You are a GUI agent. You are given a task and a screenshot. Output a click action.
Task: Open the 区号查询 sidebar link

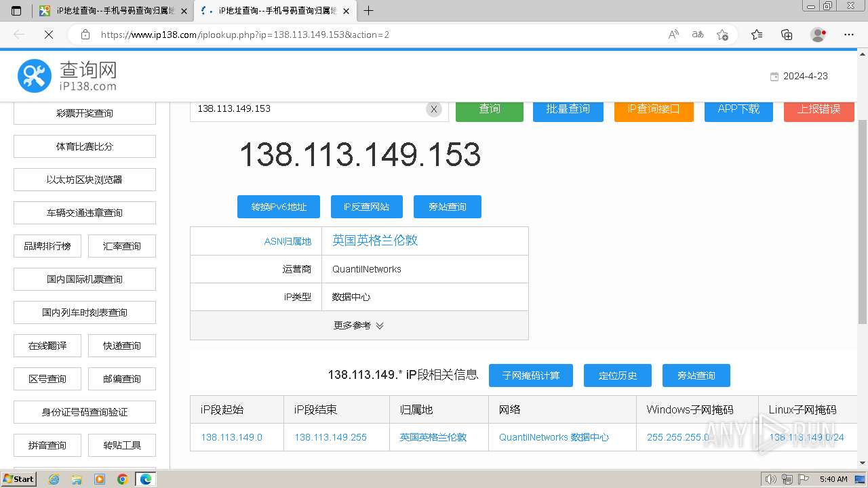click(x=47, y=379)
